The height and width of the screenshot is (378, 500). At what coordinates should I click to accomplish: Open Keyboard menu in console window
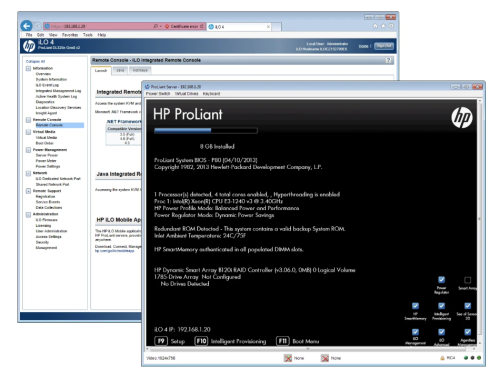click(211, 94)
